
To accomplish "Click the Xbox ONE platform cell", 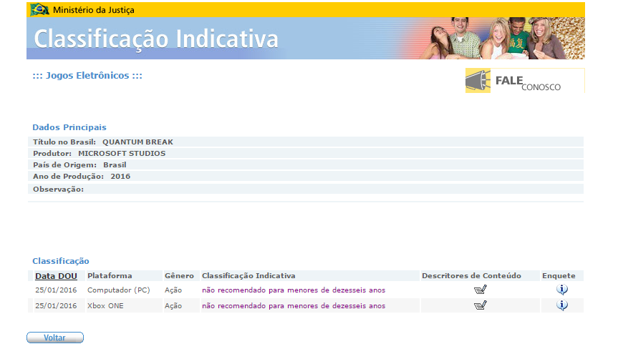I will [x=105, y=306].
